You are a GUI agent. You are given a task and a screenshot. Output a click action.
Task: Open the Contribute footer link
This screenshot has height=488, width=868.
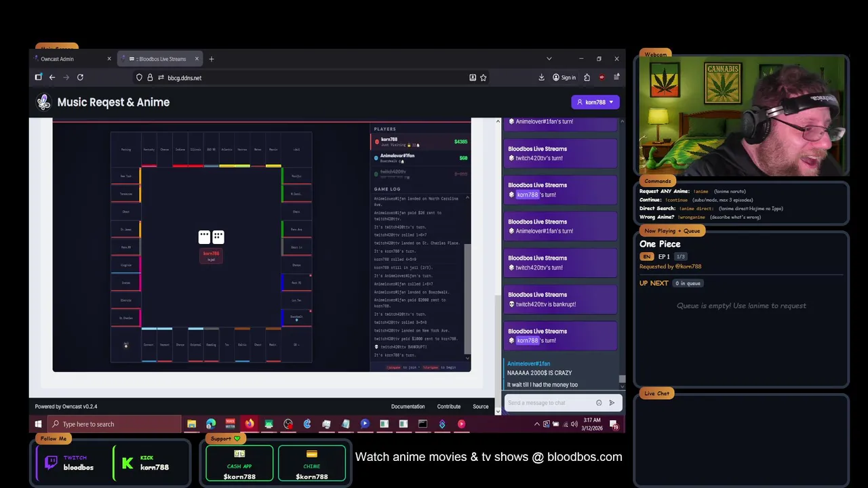click(449, 407)
